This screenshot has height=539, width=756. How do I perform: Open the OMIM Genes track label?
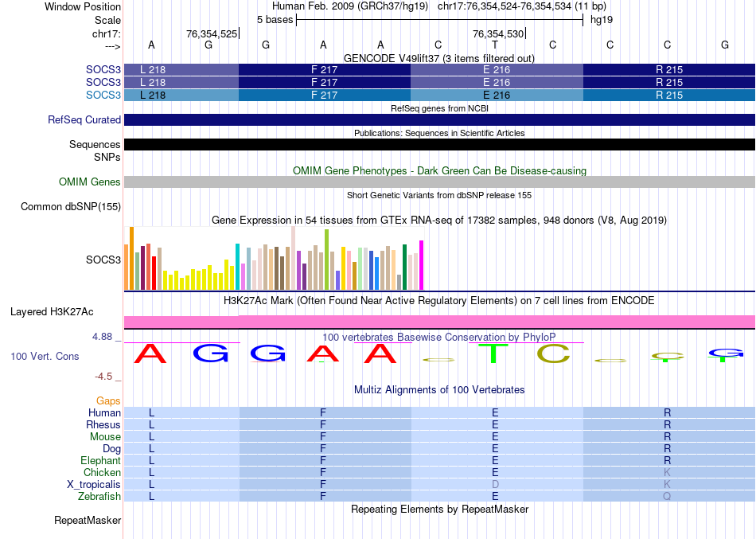(90, 182)
